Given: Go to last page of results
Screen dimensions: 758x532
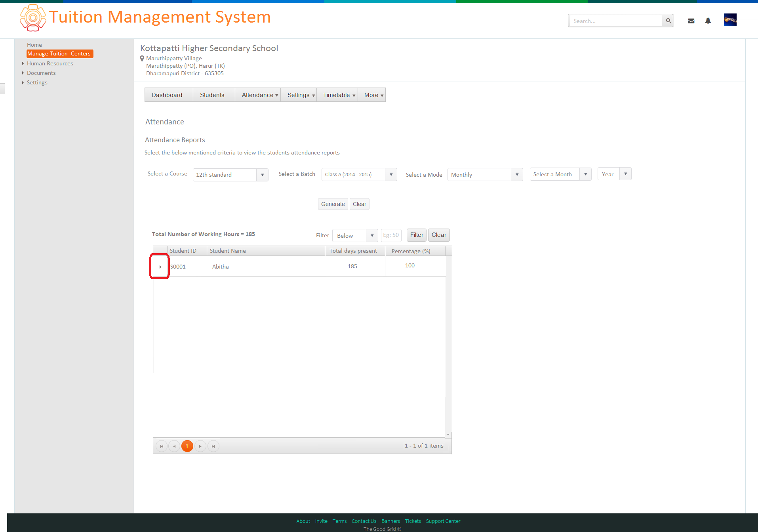Looking at the screenshot, I should pyautogui.click(x=213, y=446).
